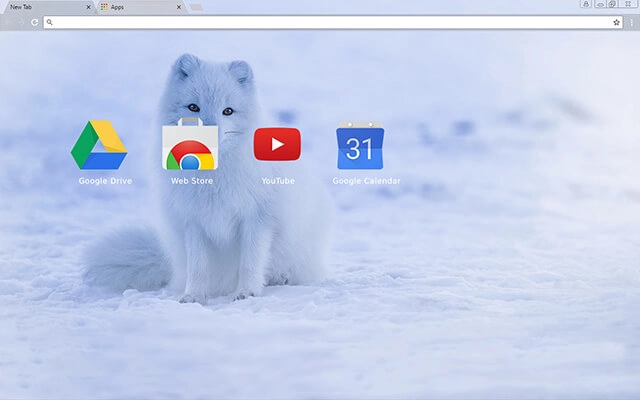The height and width of the screenshot is (400, 640).
Task: Open the Google Drive app icon
Action: 99,144
